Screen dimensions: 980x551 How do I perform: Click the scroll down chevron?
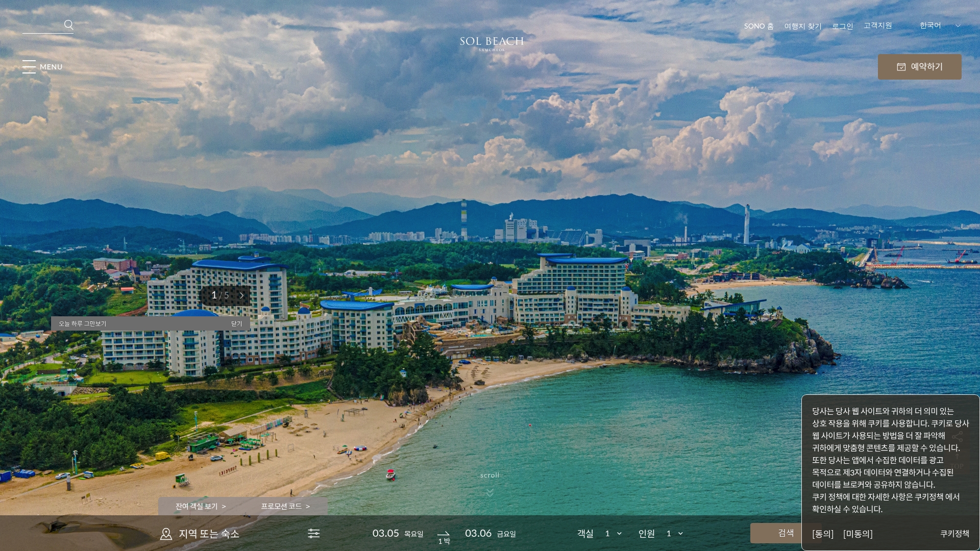coord(490,492)
